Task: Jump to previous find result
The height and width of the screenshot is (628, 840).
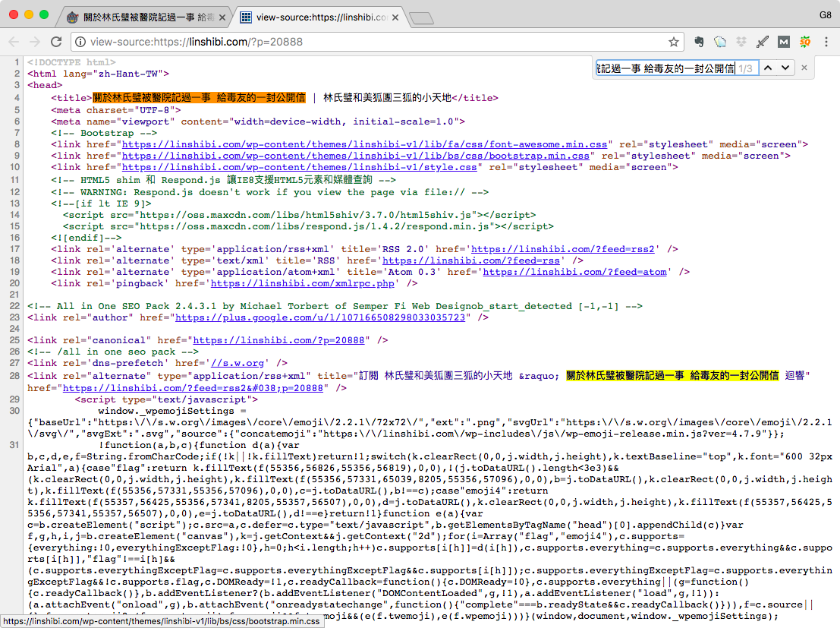Action: click(x=768, y=68)
